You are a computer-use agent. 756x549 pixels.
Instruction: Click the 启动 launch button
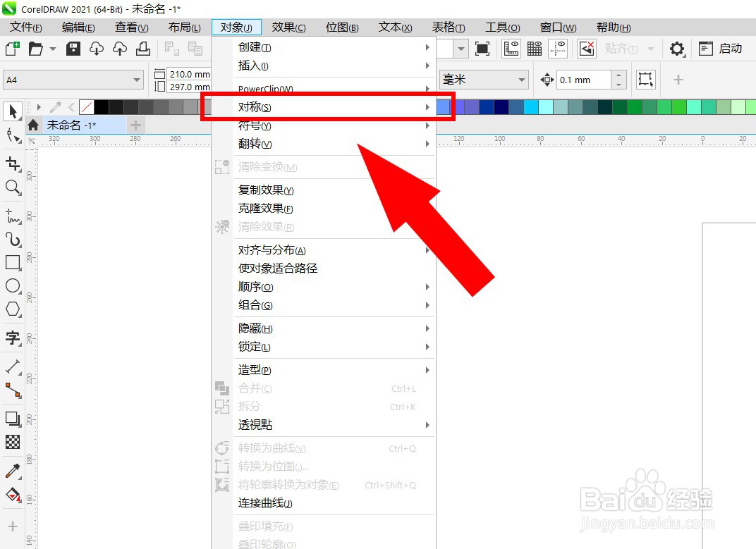pos(720,49)
